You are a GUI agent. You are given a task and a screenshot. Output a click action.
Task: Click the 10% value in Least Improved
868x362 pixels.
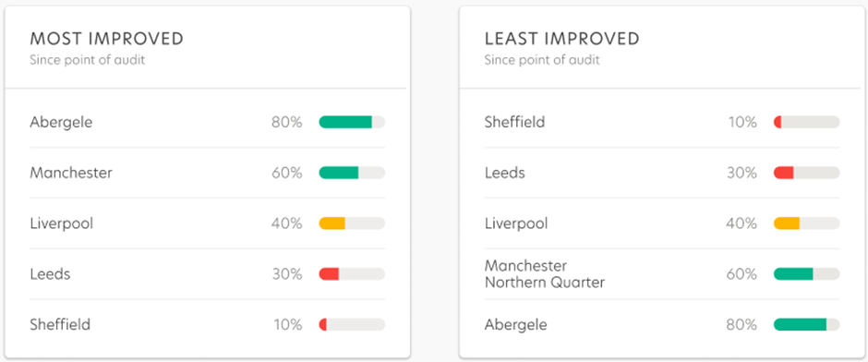click(x=742, y=122)
